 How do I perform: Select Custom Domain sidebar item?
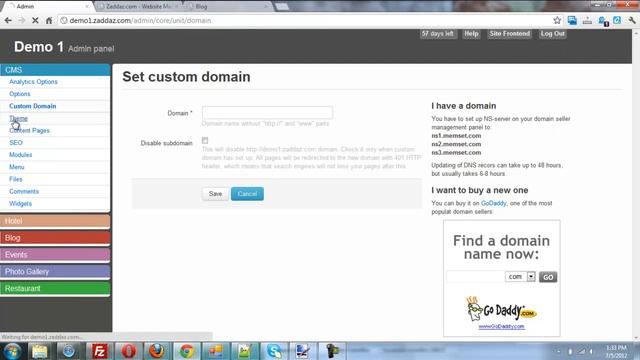coord(33,106)
